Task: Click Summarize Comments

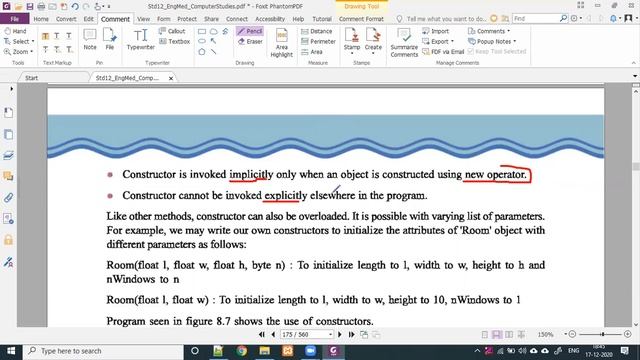Action: [x=404, y=42]
